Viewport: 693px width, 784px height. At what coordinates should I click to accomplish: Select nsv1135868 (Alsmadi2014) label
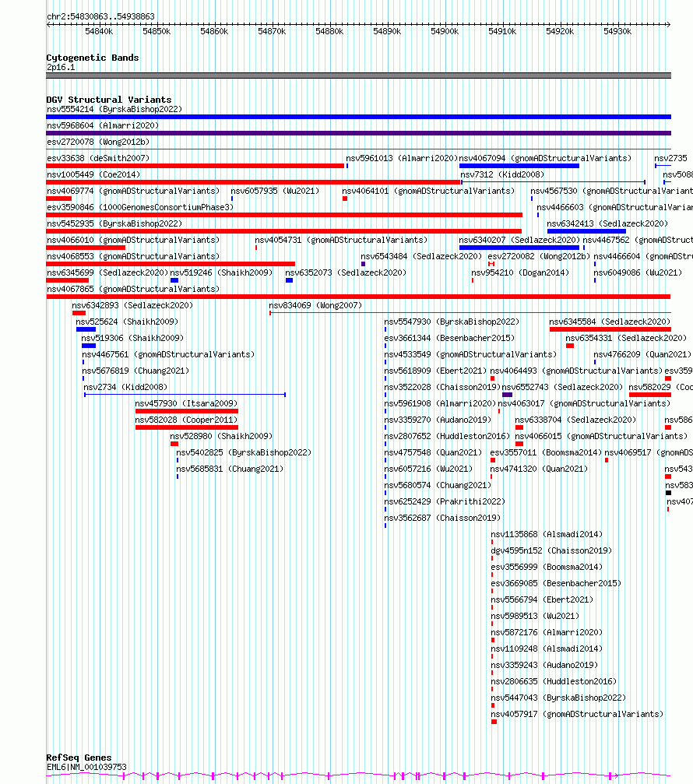coord(547,535)
